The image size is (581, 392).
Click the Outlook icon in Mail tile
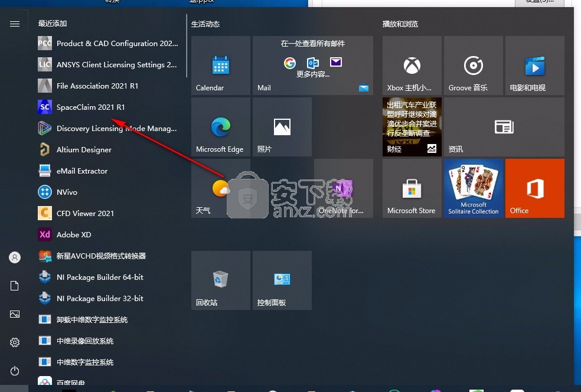tap(313, 63)
